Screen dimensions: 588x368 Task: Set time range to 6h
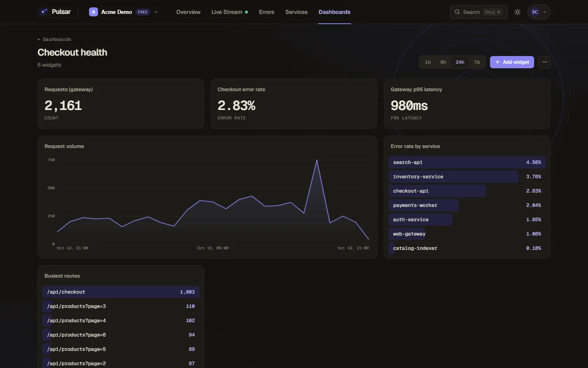(443, 62)
